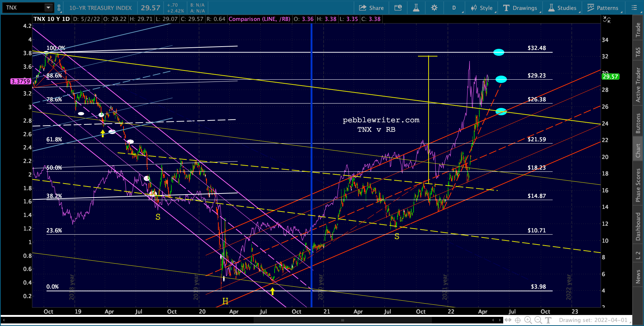The width and height of the screenshot is (644, 326).
Task: Open the D timeframe dropdown
Action: (454, 8)
